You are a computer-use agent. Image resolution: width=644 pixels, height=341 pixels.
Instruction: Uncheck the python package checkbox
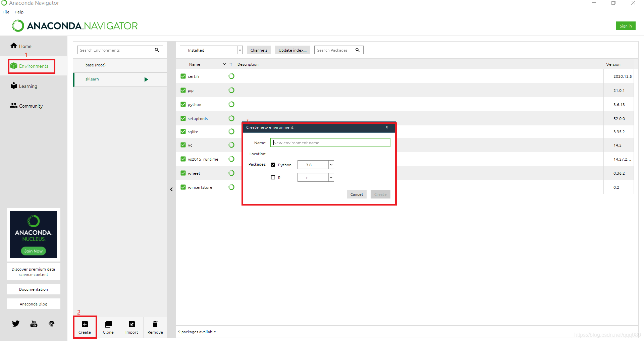pyautogui.click(x=183, y=104)
